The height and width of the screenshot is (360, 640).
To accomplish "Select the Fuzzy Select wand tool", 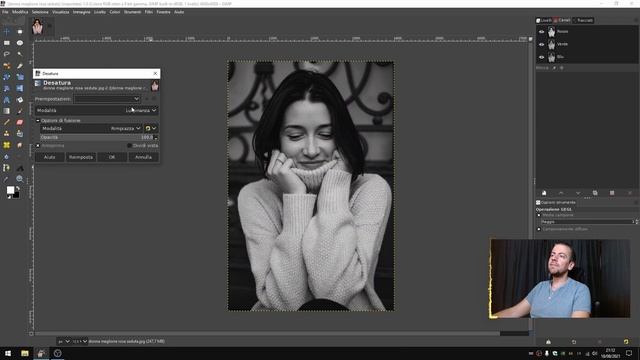I will click(x=20, y=54).
